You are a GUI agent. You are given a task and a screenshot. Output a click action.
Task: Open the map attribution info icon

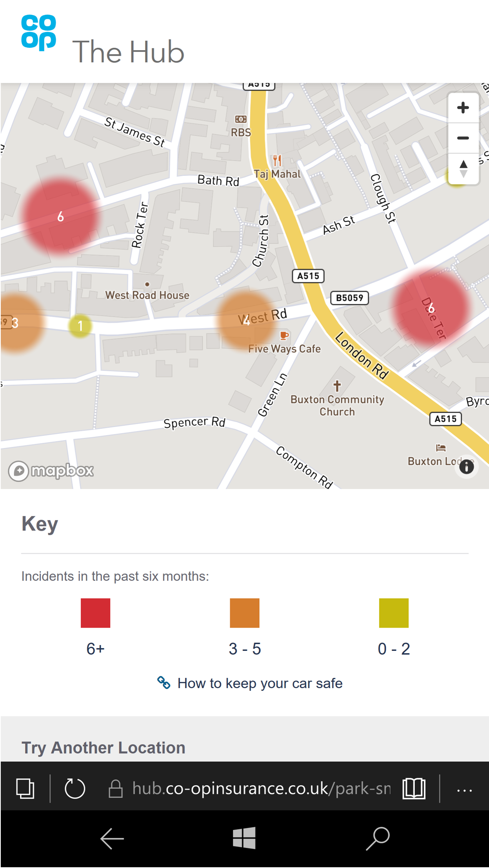point(466,467)
